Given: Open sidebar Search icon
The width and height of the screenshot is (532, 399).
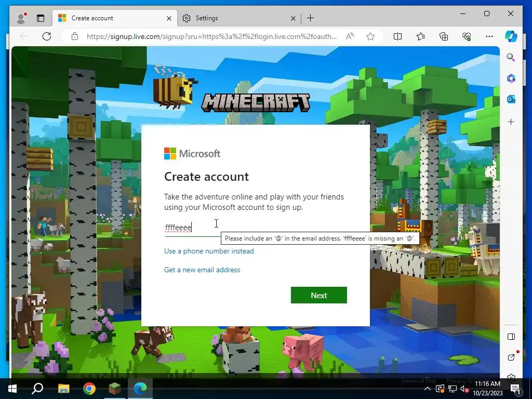Looking at the screenshot, I should click(x=511, y=57).
